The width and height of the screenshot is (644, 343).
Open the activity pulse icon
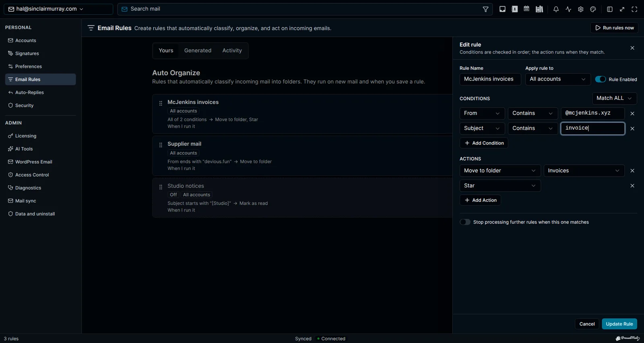pos(568,9)
